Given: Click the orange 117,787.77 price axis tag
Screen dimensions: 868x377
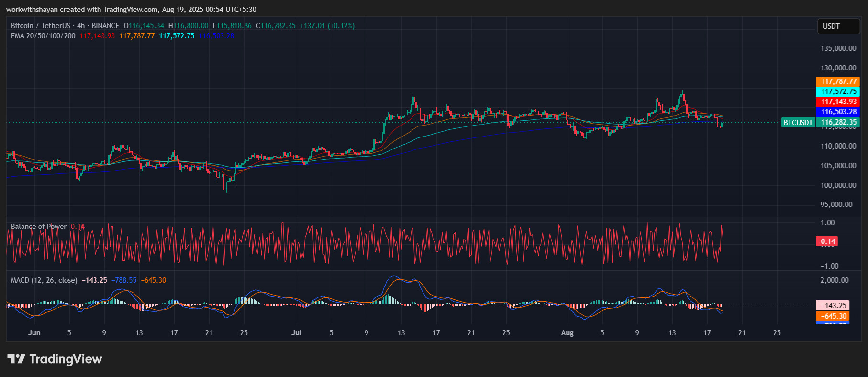Looking at the screenshot, I should [x=837, y=81].
